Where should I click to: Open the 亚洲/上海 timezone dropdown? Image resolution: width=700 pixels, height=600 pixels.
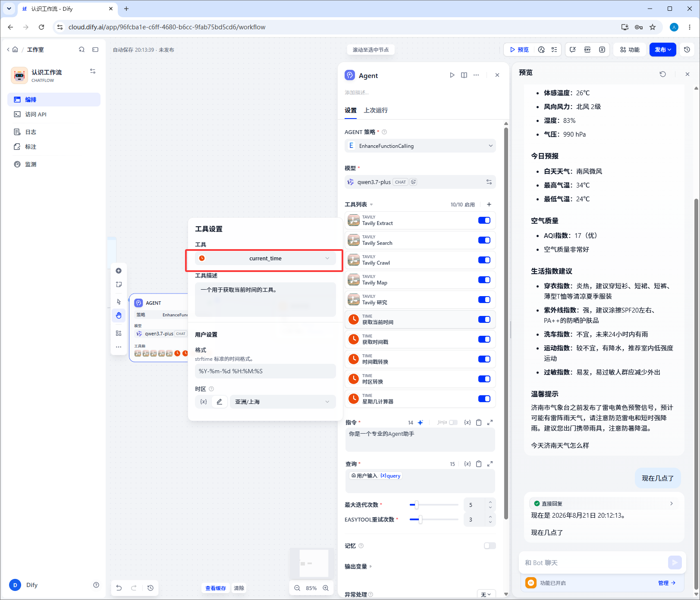pos(283,402)
